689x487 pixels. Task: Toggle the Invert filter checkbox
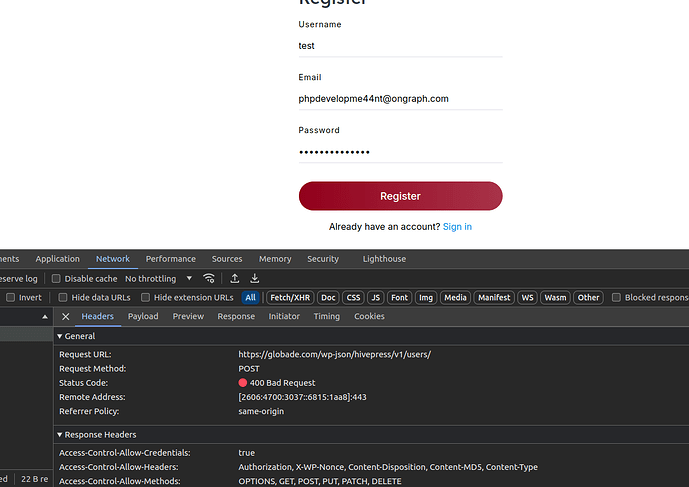click(11, 298)
